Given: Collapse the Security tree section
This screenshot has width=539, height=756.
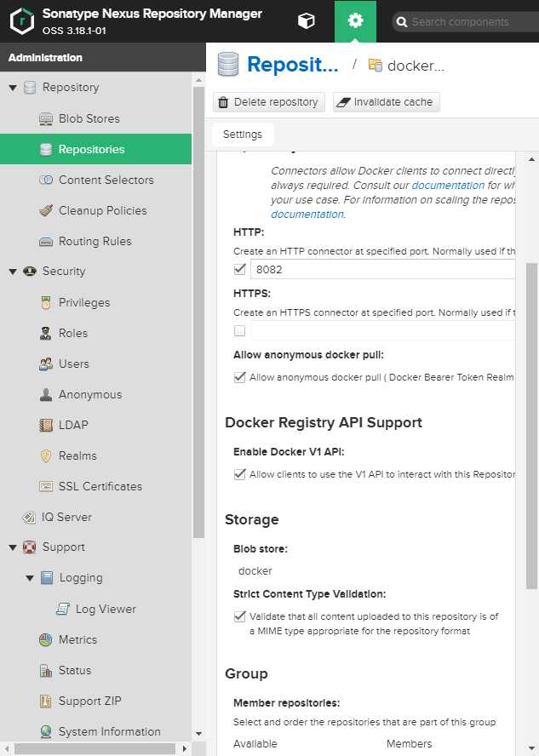Looking at the screenshot, I should 13,272.
